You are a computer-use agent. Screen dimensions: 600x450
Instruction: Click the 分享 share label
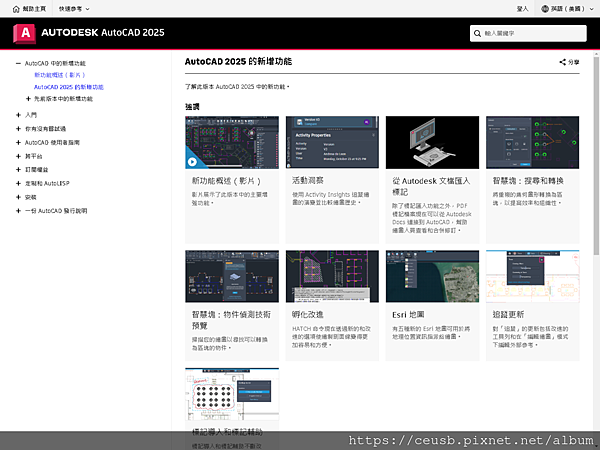coord(574,62)
